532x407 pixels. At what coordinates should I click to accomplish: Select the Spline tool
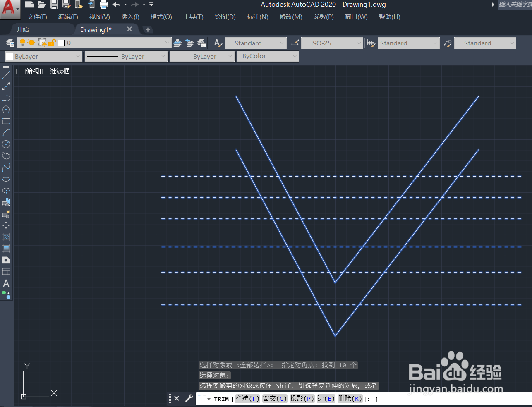tap(6, 168)
